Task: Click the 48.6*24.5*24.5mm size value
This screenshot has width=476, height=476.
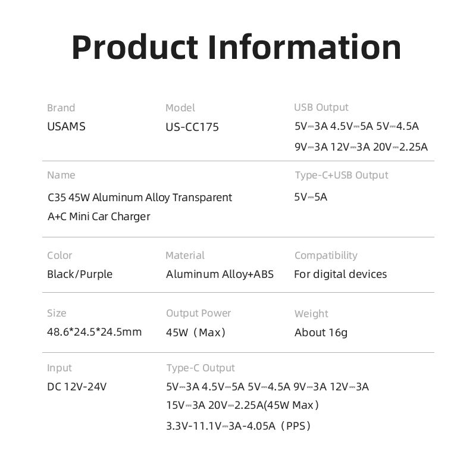Action: coord(94,332)
